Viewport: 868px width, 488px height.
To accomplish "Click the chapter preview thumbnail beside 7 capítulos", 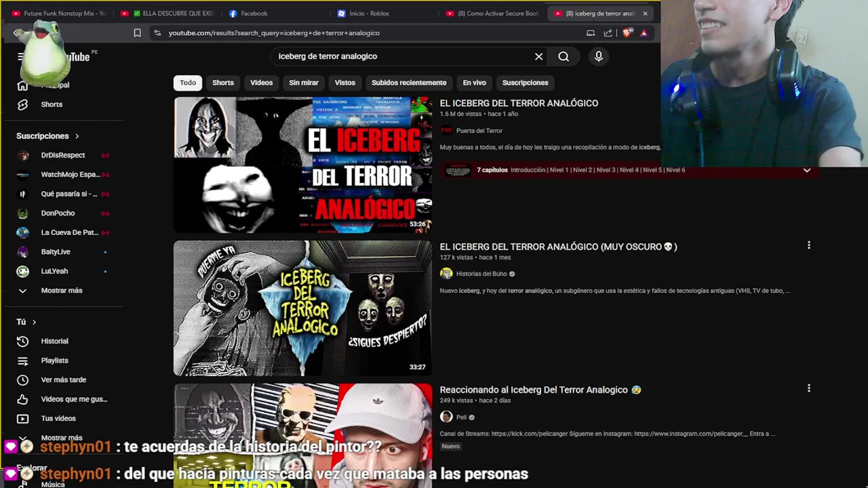I will coord(458,170).
